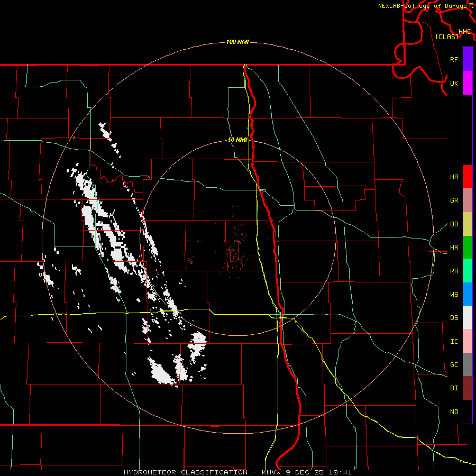
Task: Click the 'HHC' product code text
Action: point(465,32)
